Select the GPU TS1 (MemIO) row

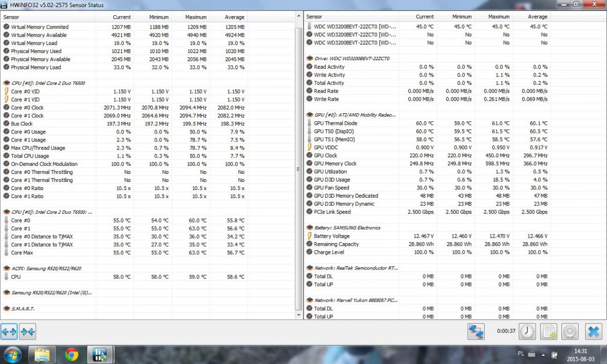[x=427, y=140]
